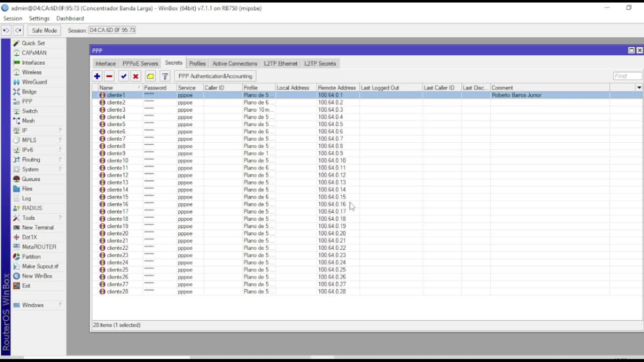Open Partition in the sidebar

[31, 256]
